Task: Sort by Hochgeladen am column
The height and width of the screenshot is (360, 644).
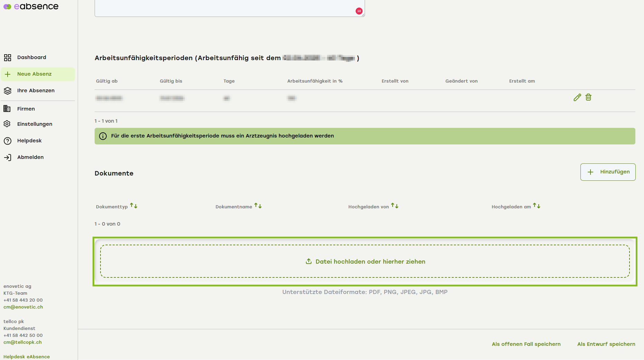Action: pos(537,206)
